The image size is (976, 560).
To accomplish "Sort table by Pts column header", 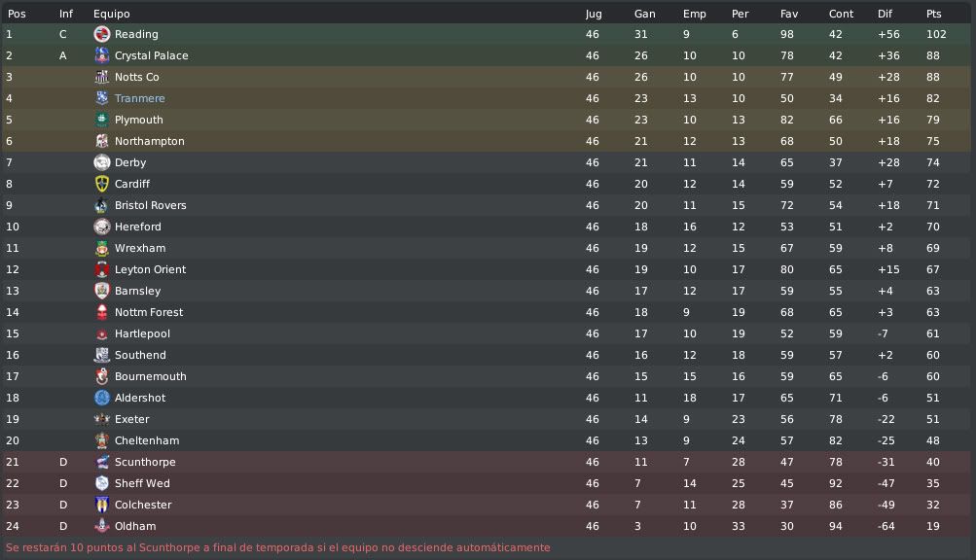I will [934, 14].
